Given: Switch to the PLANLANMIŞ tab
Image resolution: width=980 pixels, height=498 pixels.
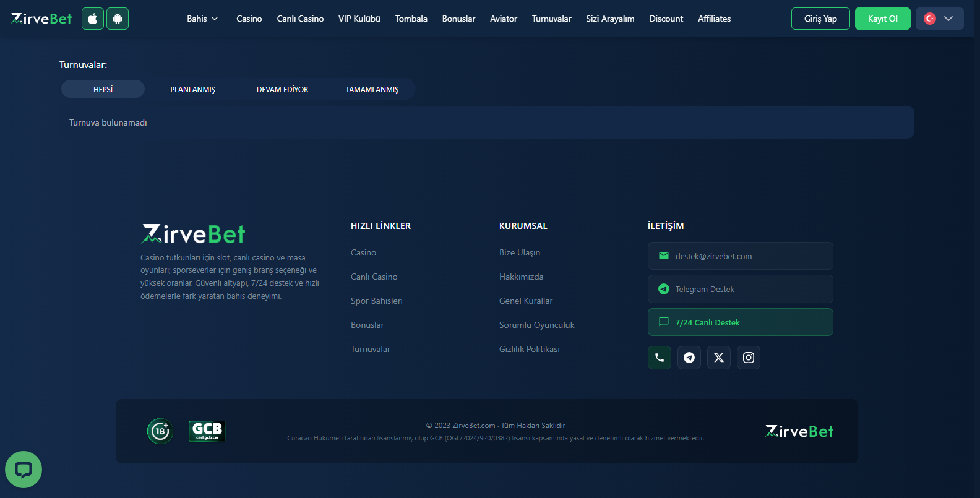Looking at the screenshot, I should [192, 89].
